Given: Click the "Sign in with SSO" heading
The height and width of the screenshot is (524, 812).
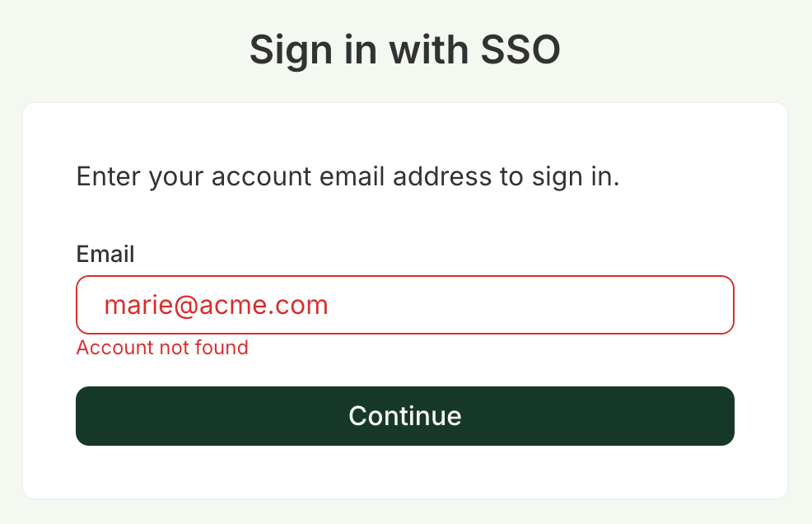Looking at the screenshot, I should (x=404, y=50).
